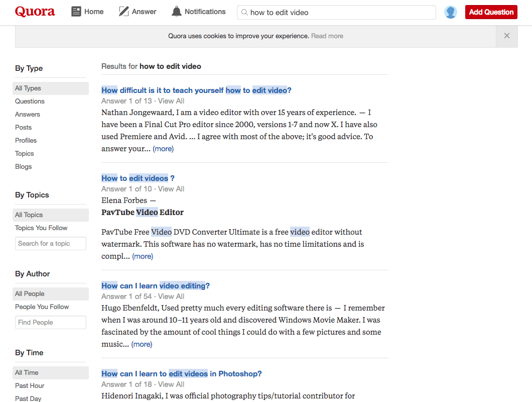Expand (more) on Nathan Jongewaard's answer

click(163, 149)
